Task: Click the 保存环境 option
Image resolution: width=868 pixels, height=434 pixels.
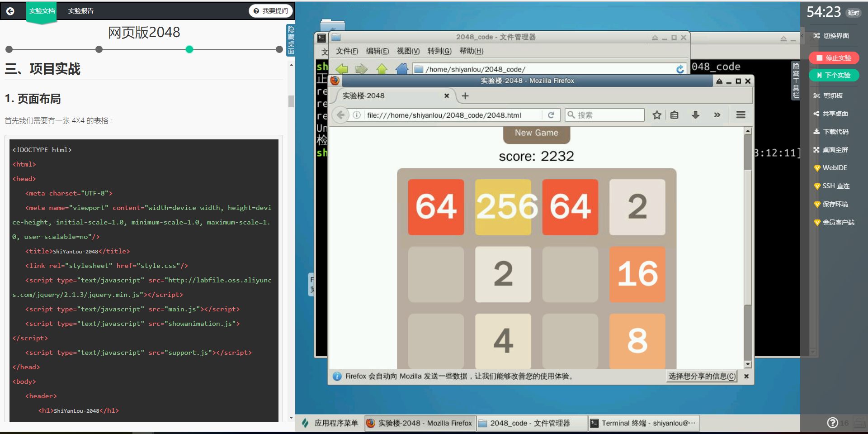Action: pos(831,204)
